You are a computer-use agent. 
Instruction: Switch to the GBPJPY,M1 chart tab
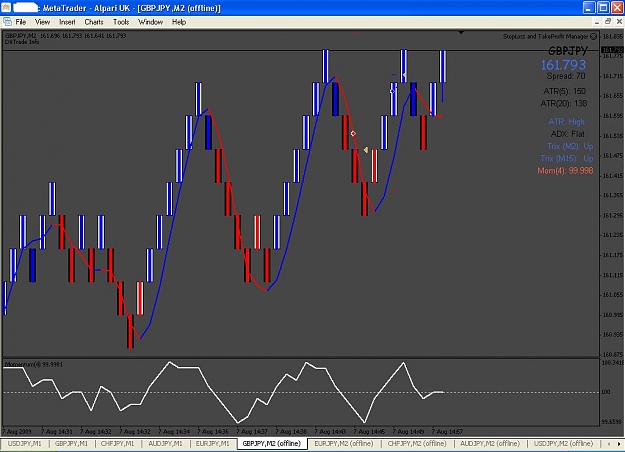click(71, 443)
